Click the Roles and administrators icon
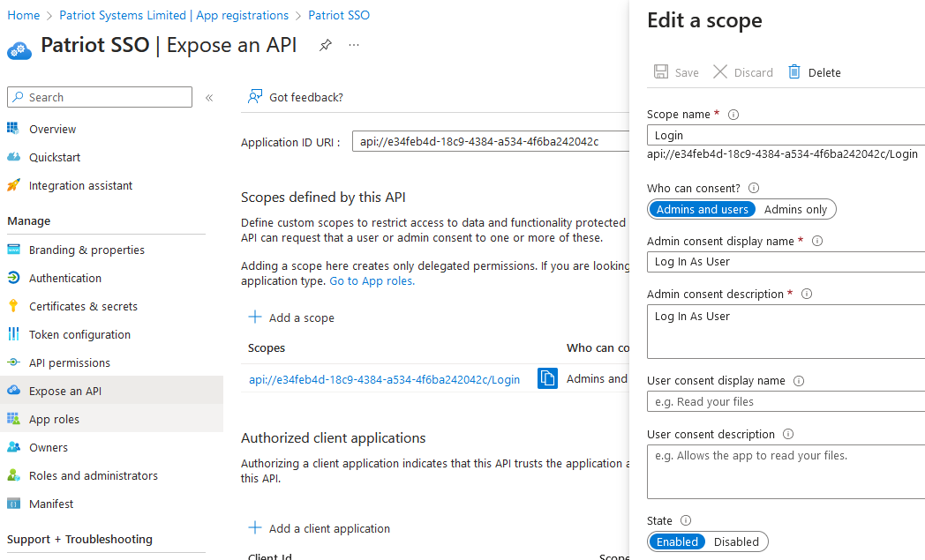This screenshot has width=925, height=560. click(x=13, y=475)
